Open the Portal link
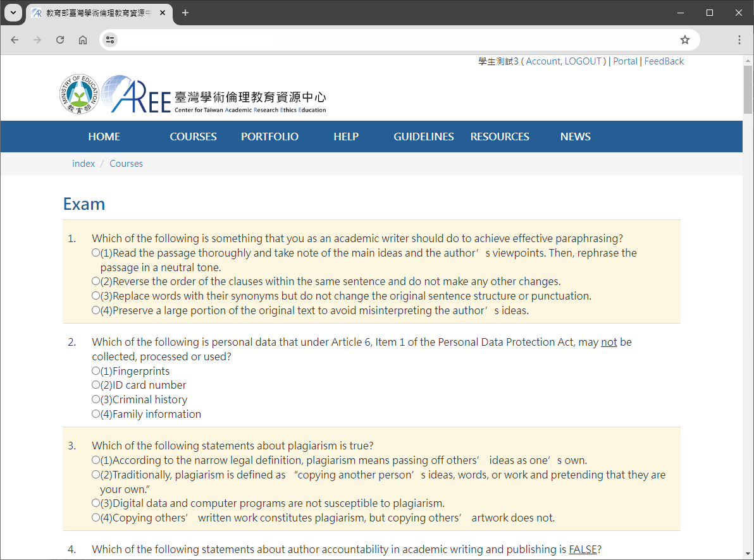Viewport: 754px width, 560px height. 625,61
